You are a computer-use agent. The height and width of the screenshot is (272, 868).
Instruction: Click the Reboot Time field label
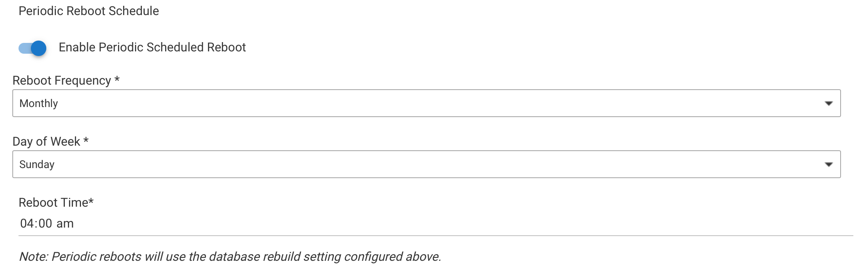pos(54,202)
